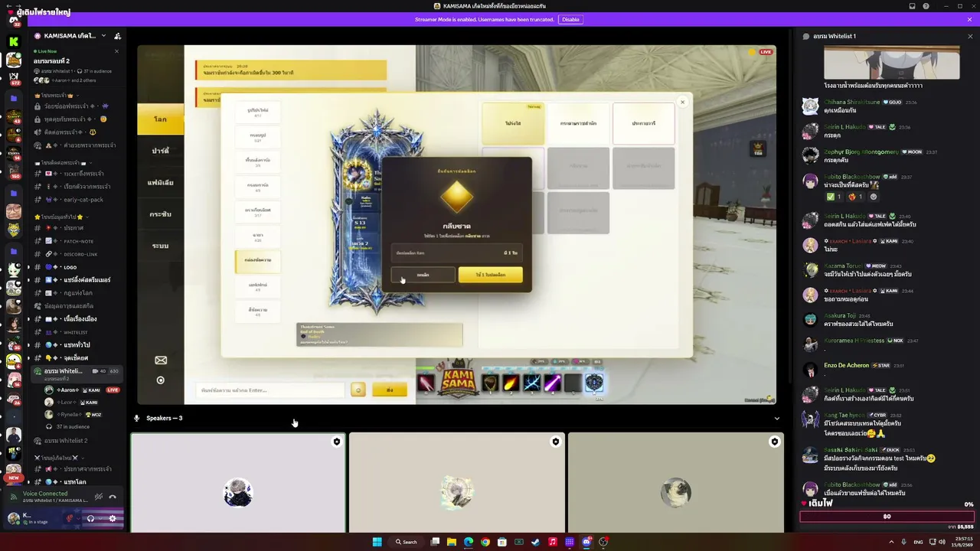Viewport: 980px width, 551px height.
Task: Show hidden system tray icons chevron
Action: point(891,542)
